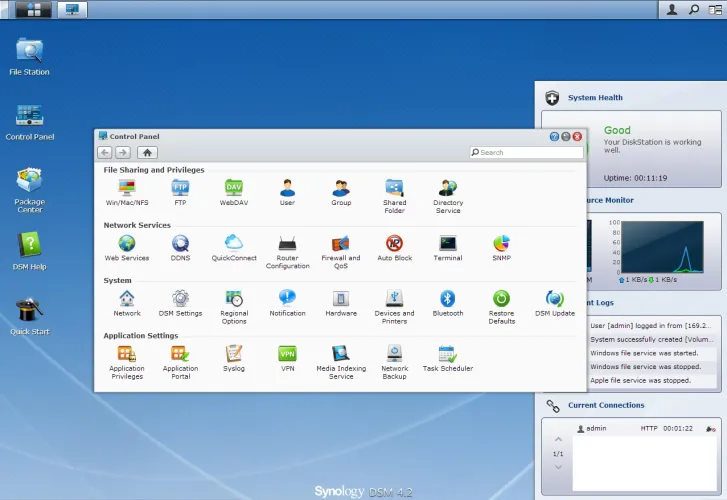Open Directory Service settings

point(448,196)
